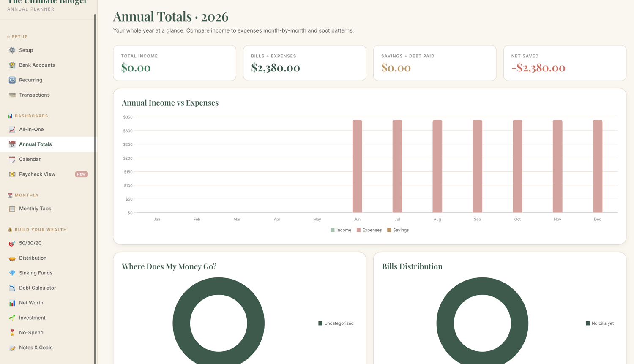Click the December expenses bar
634x364 pixels.
(x=598, y=166)
